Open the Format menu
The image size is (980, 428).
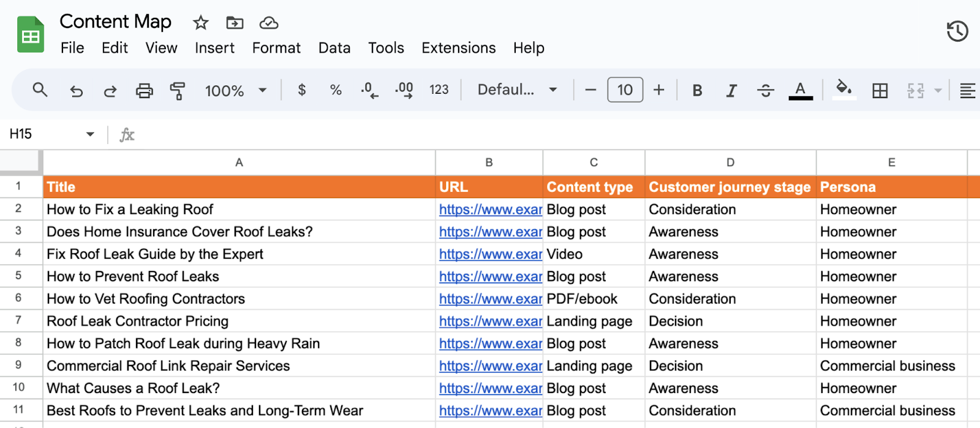(276, 48)
